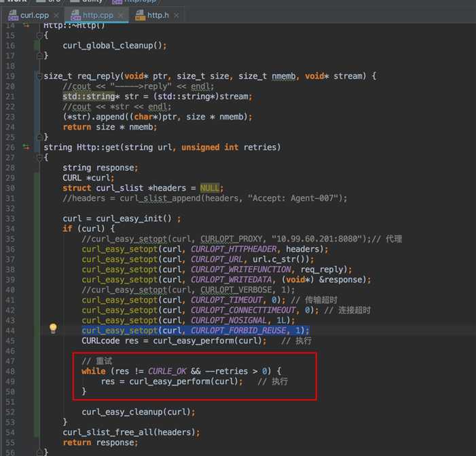Click the 'while' keyword on line 48
Screen dimensions: 476x456
(x=94, y=371)
